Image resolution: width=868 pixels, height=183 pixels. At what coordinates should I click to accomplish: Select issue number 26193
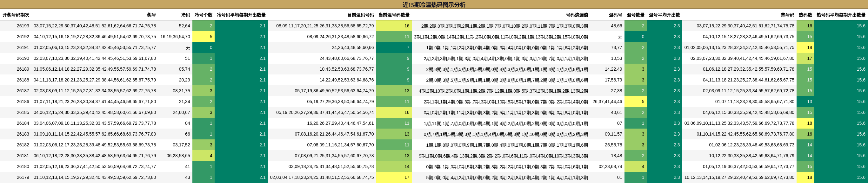click(23, 26)
